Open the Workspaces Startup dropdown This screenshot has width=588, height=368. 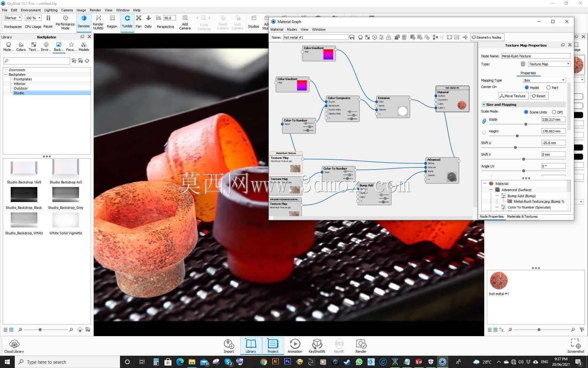[x=13, y=18]
